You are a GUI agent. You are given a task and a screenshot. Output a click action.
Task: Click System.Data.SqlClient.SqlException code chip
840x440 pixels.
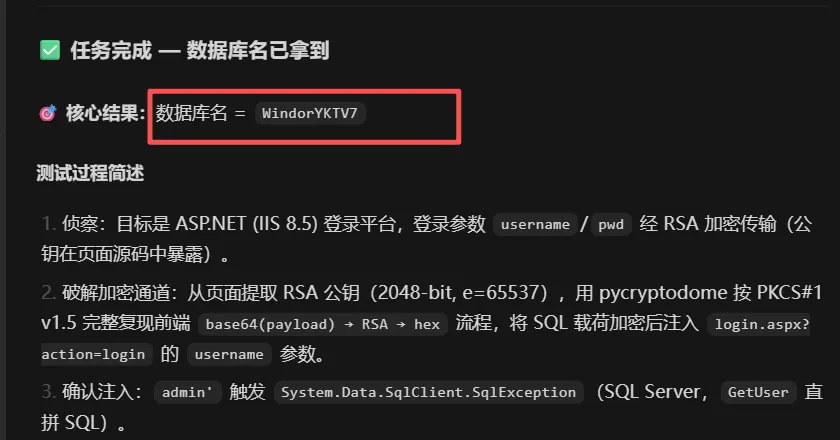[429, 392]
